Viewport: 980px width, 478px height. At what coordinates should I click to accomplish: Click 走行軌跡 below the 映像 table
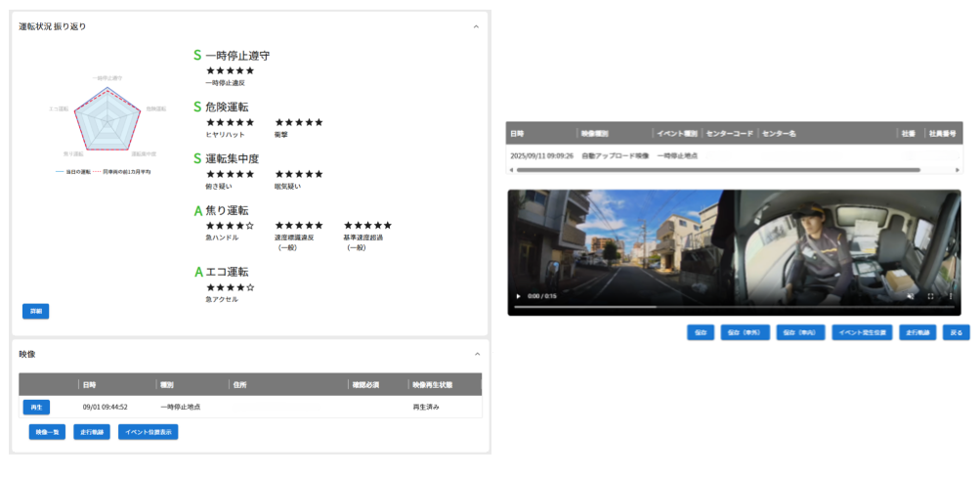92,432
